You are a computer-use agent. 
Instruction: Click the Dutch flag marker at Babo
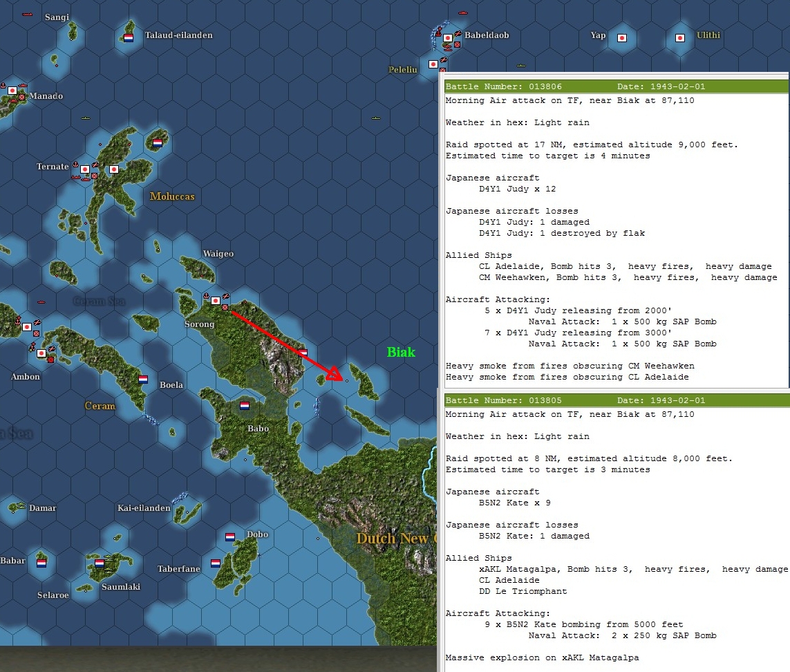[x=245, y=407]
